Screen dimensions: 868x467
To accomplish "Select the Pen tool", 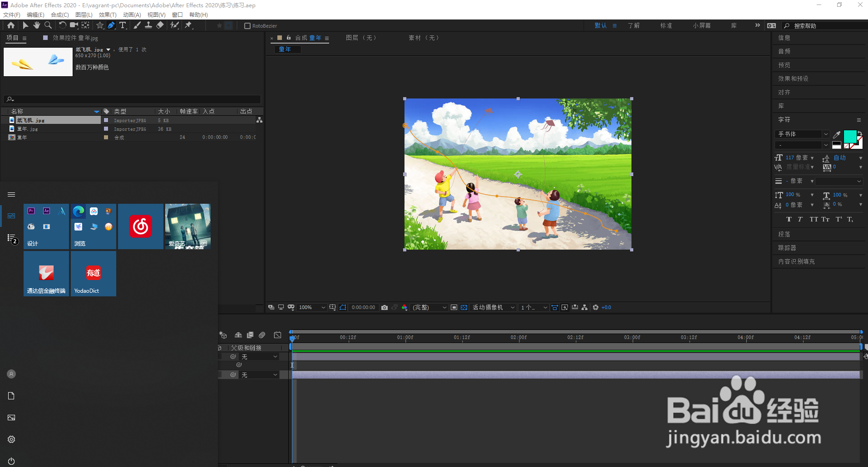I will point(111,25).
